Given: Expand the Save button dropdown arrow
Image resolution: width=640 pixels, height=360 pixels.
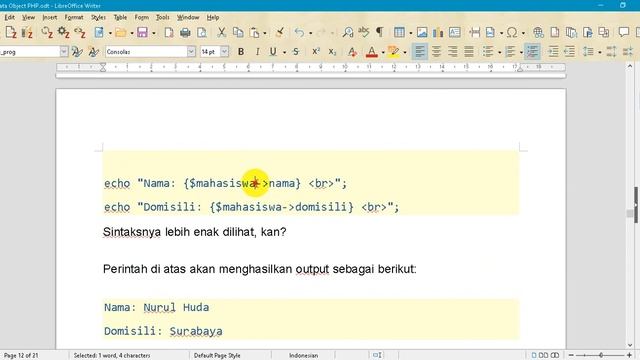Looking at the screenshot, I should pyautogui.click(x=153, y=33).
